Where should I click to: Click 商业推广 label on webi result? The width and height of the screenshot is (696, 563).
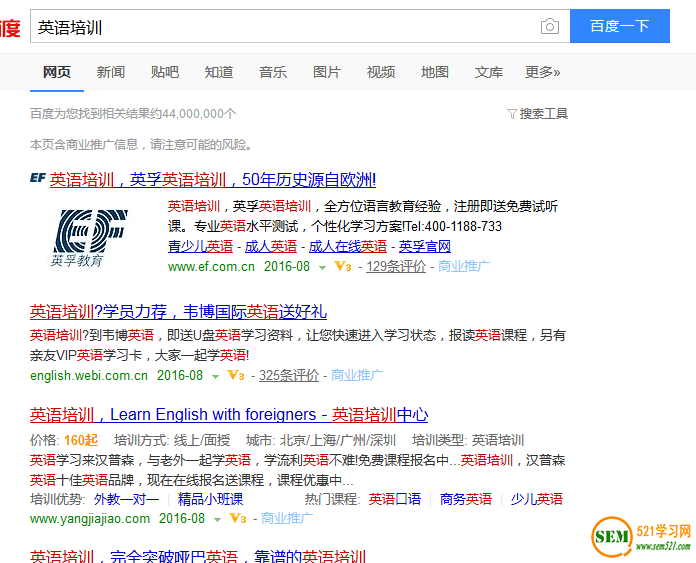[x=357, y=376]
